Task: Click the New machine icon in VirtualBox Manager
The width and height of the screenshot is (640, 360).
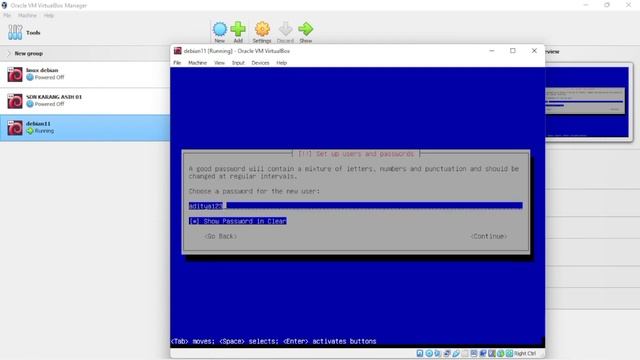Action: [220, 29]
